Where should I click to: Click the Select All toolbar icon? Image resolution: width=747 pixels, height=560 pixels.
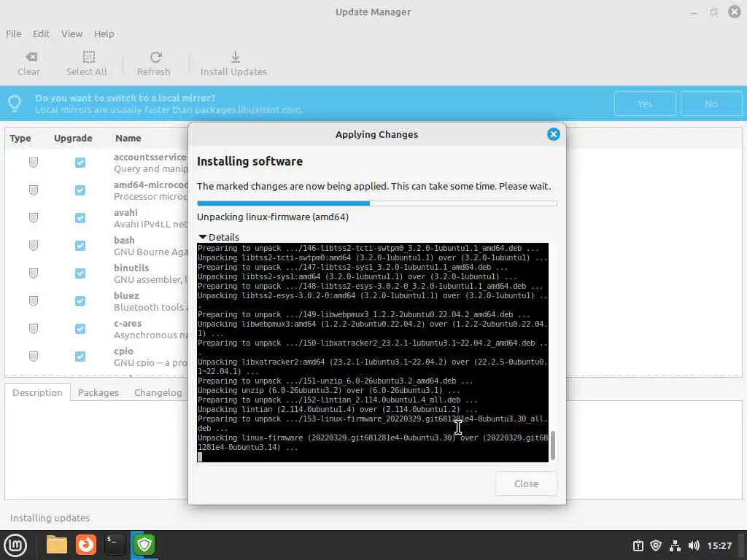pyautogui.click(x=88, y=57)
